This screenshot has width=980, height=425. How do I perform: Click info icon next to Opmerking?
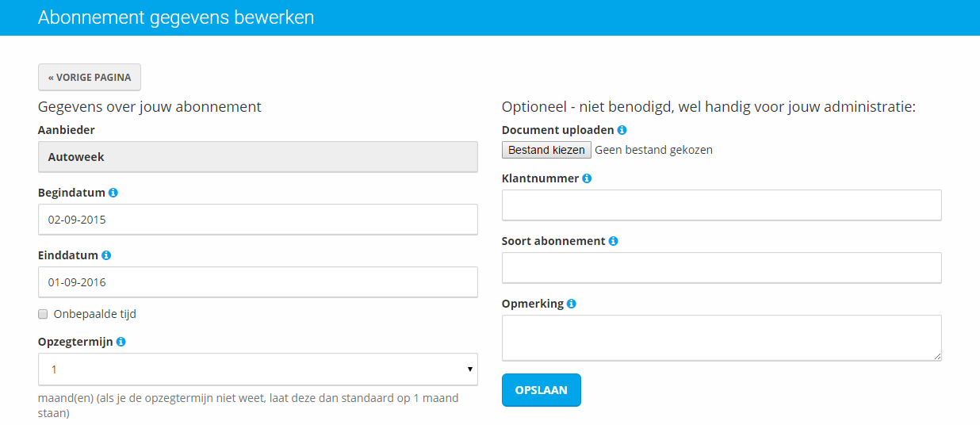572,304
